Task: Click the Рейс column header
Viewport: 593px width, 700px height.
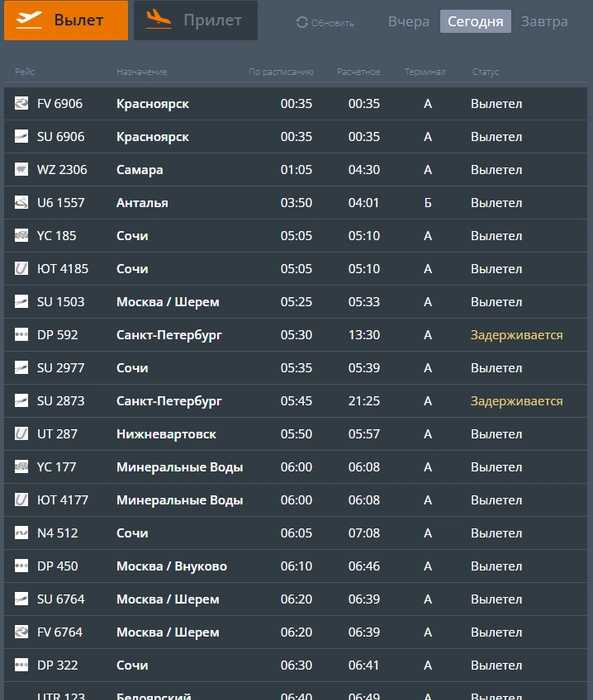Action: (x=25, y=72)
